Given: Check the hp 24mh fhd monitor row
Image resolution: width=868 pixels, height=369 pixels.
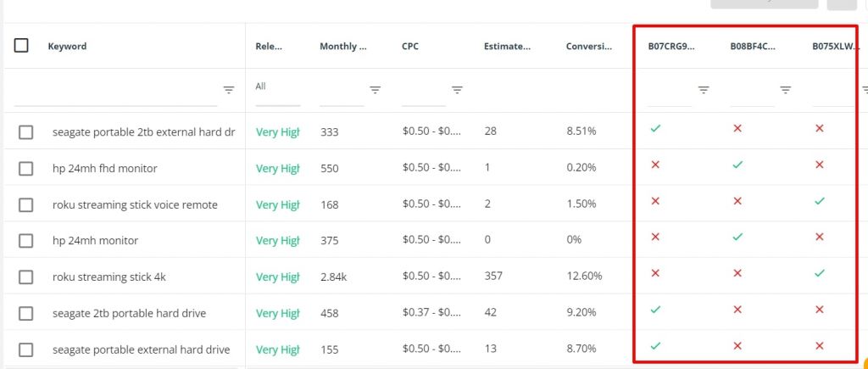Looking at the screenshot, I should pos(26,169).
